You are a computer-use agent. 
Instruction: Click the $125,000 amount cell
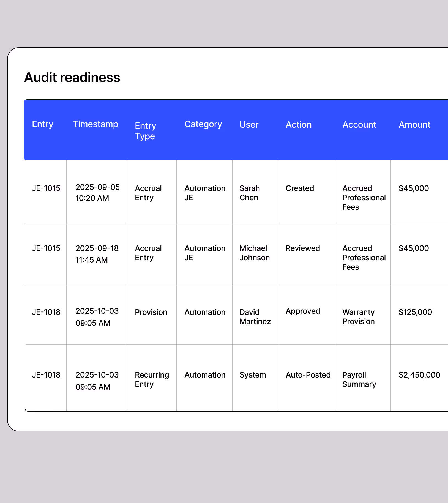[415, 312]
